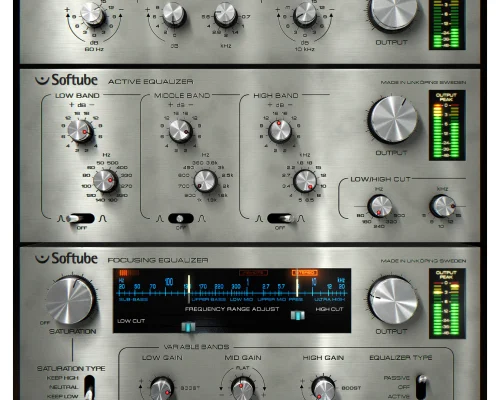Toggle the High Band bandwidth switch
500x400 pixels.
[x=281, y=219]
